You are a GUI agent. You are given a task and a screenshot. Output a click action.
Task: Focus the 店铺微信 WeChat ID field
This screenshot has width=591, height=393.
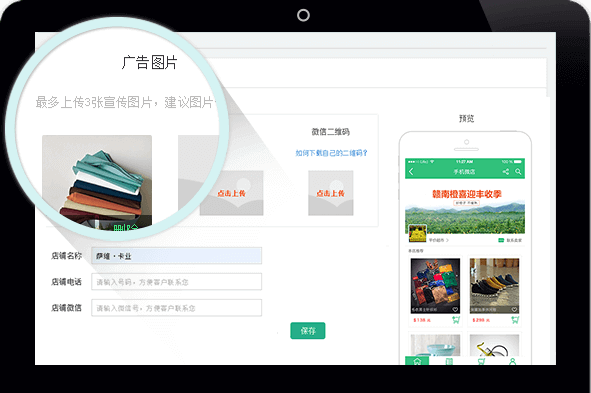tap(176, 308)
